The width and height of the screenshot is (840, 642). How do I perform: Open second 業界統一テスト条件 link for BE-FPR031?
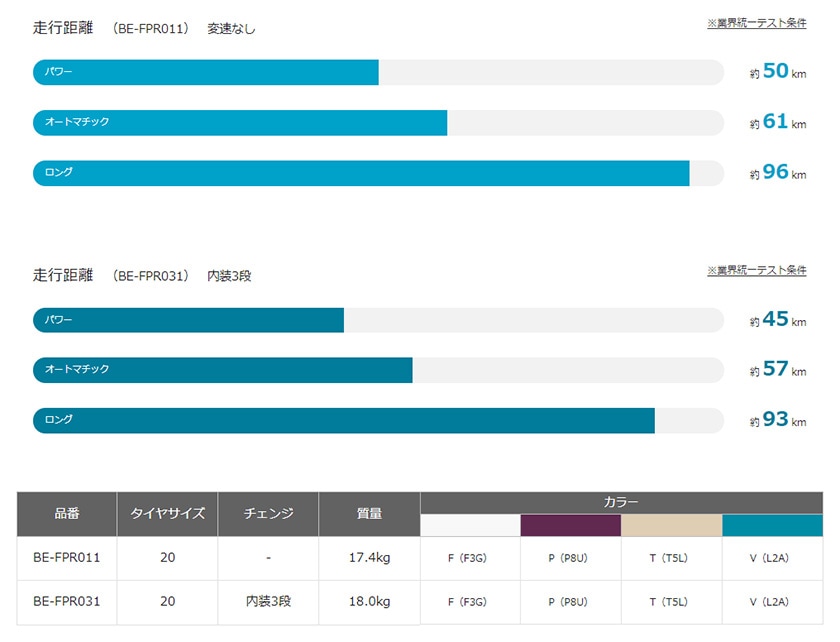pos(756,270)
